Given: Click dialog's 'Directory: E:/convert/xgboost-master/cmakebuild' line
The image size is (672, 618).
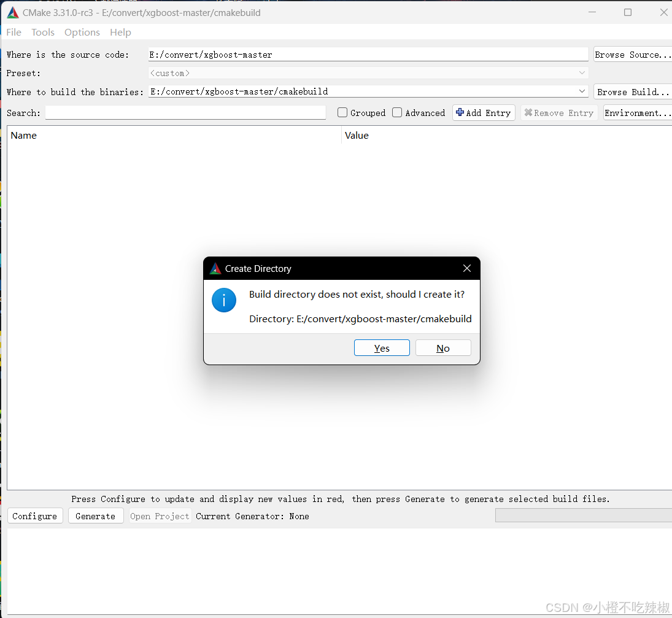Looking at the screenshot, I should click(360, 319).
